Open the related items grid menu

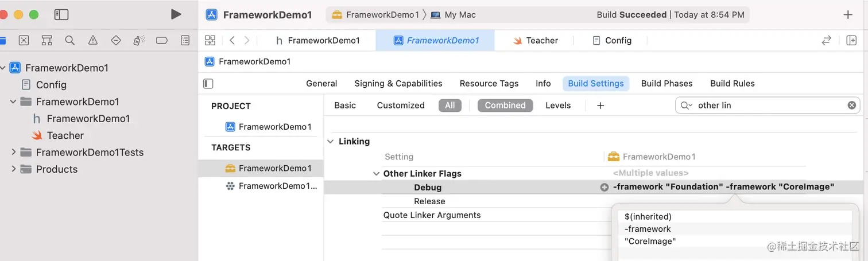click(x=210, y=40)
